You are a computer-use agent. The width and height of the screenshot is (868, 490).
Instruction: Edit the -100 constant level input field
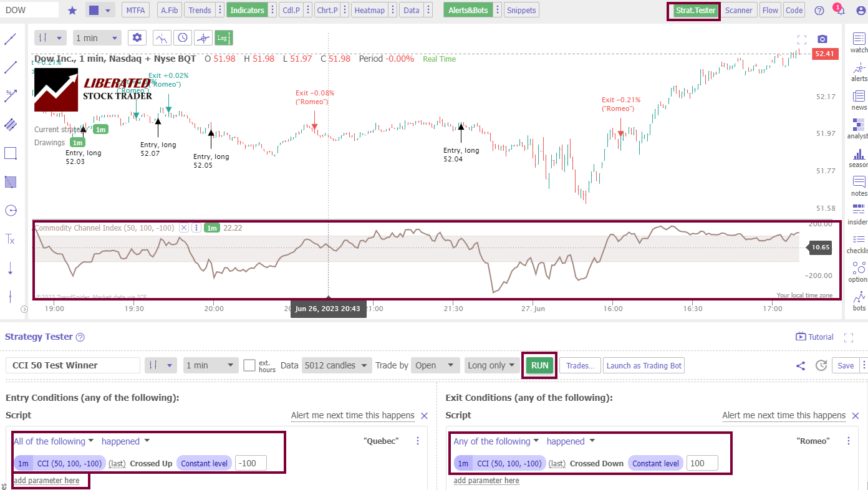(x=252, y=463)
